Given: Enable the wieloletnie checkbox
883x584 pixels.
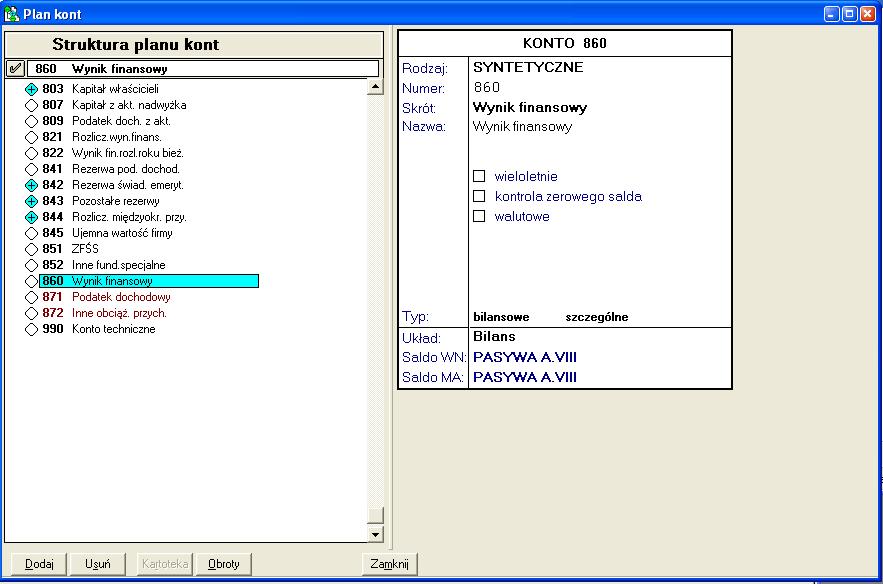Looking at the screenshot, I should [x=479, y=176].
